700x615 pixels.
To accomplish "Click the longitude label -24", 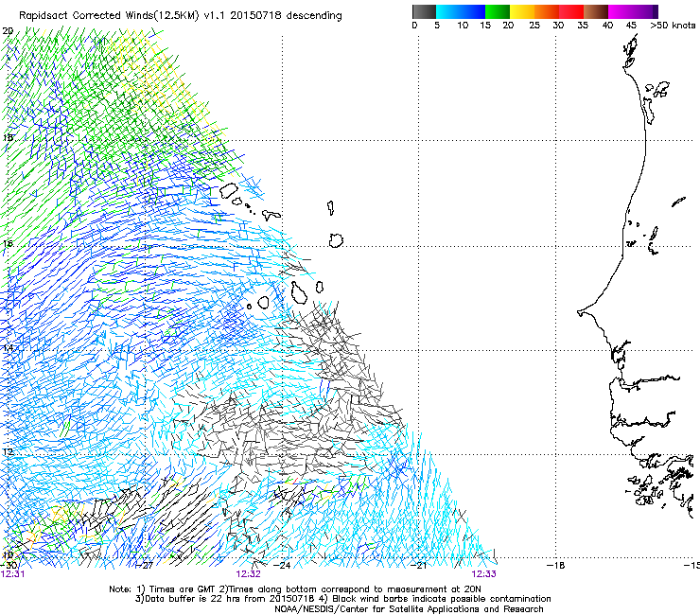I will (x=281, y=566).
